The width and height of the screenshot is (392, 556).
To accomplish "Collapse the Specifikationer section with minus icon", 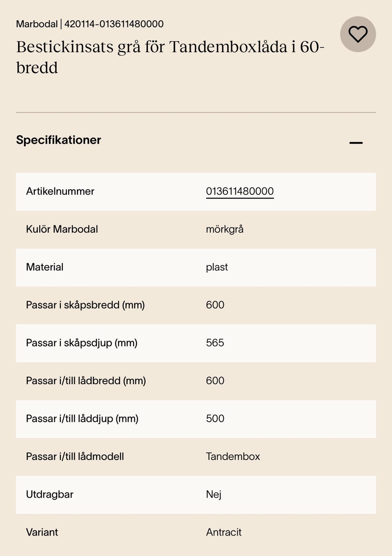I will pyautogui.click(x=356, y=142).
